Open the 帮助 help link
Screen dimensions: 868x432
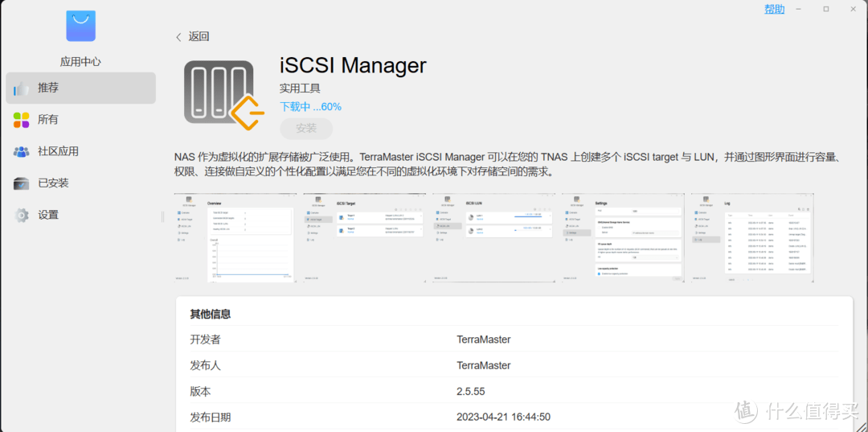775,9
